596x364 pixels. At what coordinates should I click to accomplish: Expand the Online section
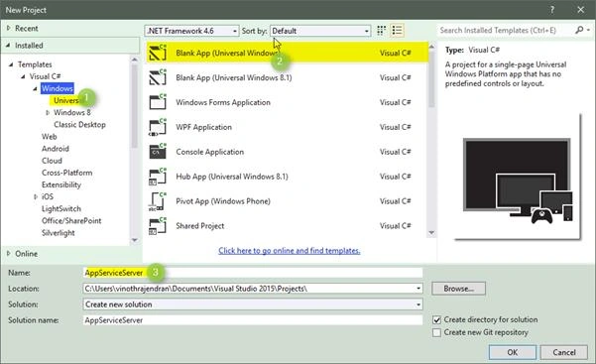8,253
